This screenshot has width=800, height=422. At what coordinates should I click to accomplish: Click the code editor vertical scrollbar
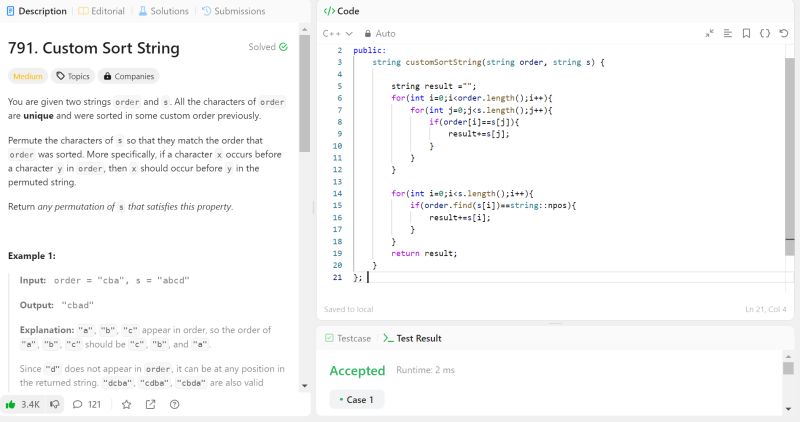coord(790,157)
